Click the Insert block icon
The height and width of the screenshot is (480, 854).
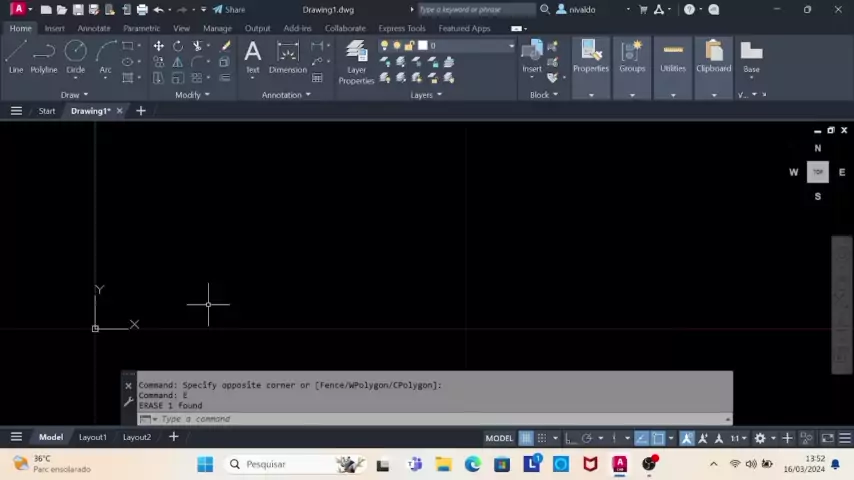pos(532,56)
